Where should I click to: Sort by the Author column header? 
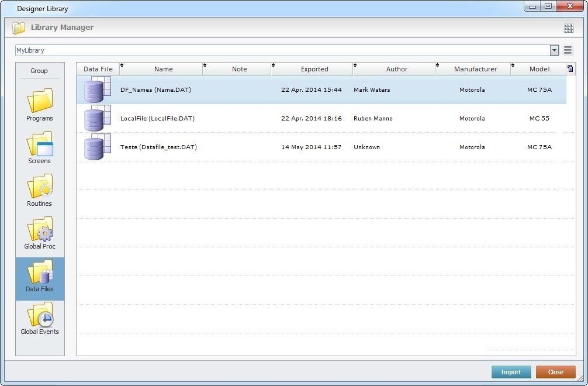pyautogui.click(x=396, y=69)
